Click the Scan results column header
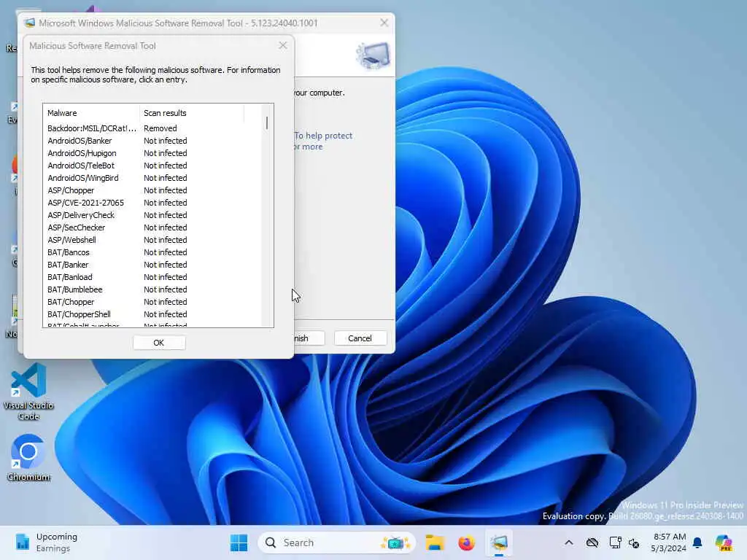The width and height of the screenshot is (747, 560). click(192, 113)
